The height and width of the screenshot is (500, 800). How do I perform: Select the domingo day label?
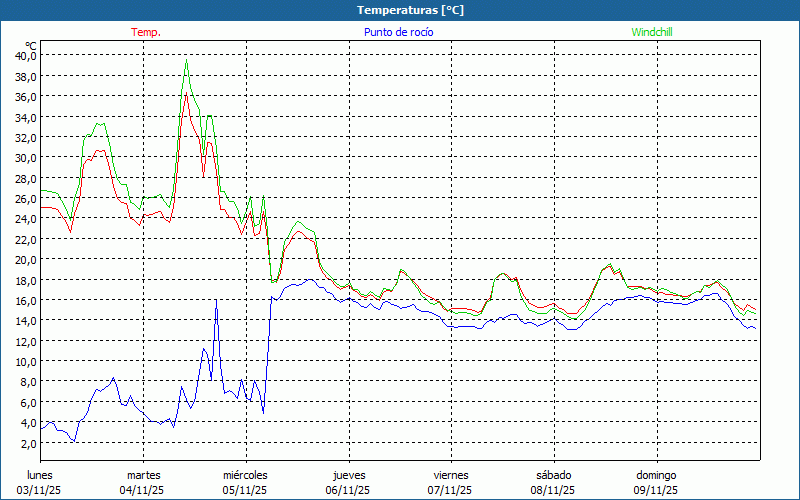[x=656, y=474]
